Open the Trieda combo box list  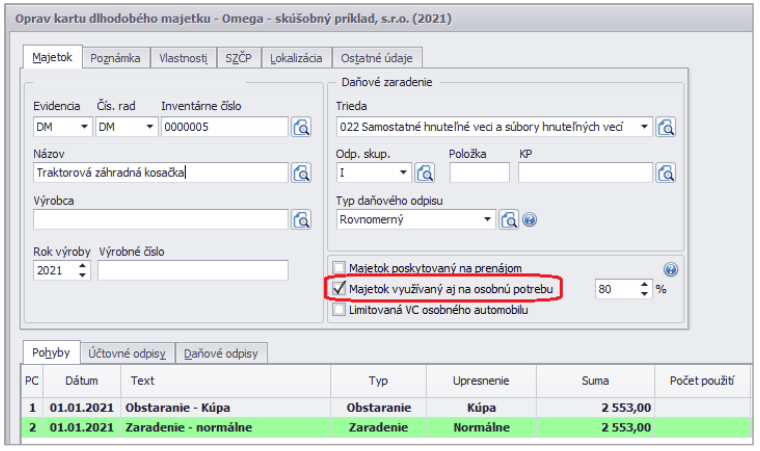point(644,127)
